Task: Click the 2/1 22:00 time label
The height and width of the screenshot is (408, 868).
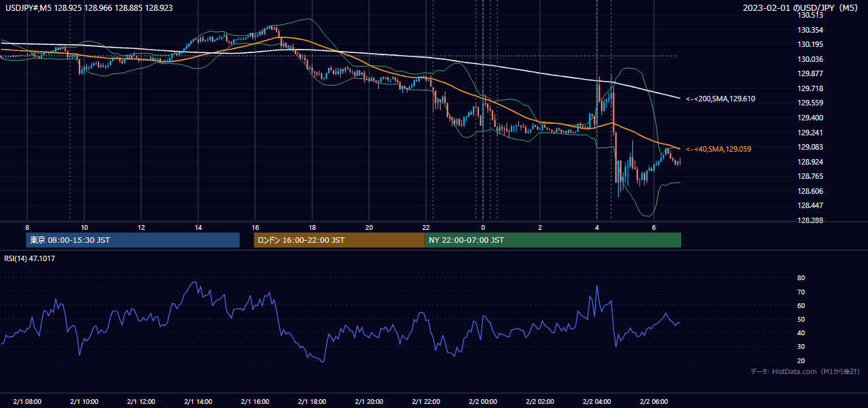Action: 427,401
